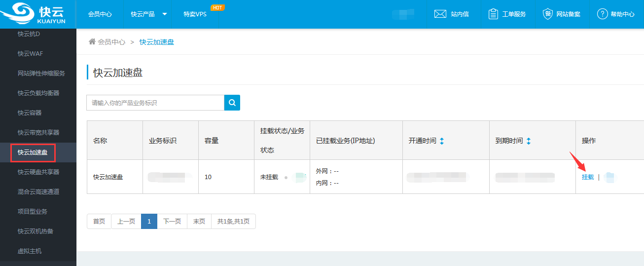The image size is (644, 266).
Task: Sort by 开通时间 arrows icon
Action: click(x=442, y=141)
